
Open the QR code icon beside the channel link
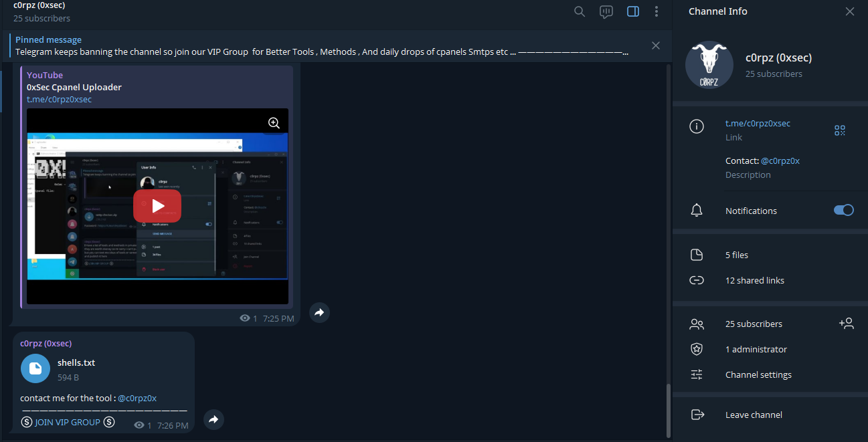[839, 130]
